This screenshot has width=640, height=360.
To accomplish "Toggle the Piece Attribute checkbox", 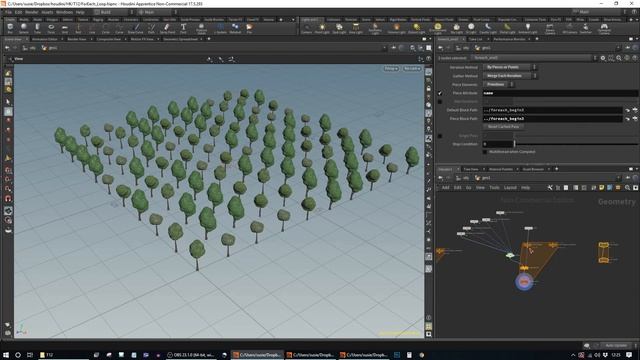I will (440, 93).
